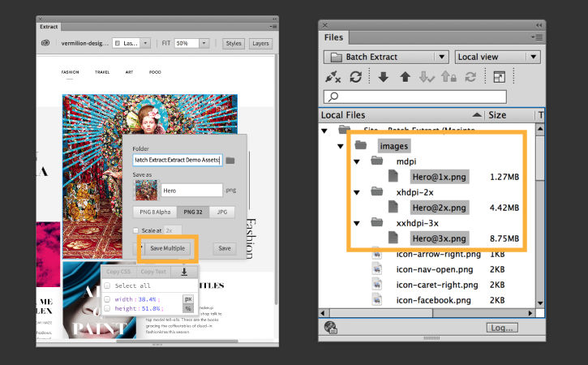Open the folder browse icon beside Folder field
Image resolution: width=588 pixels, height=365 pixels.
pyautogui.click(x=230, y=161)
